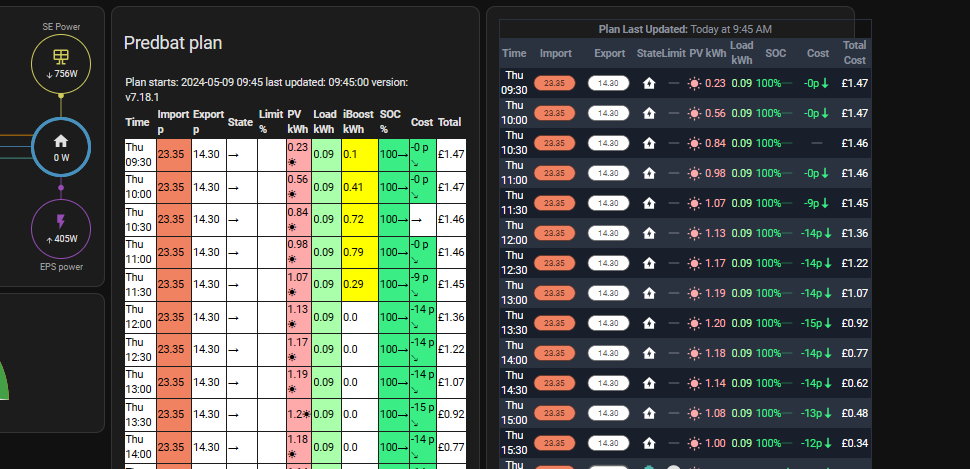Click the Total Cost column header

click(x=854, y=53)
